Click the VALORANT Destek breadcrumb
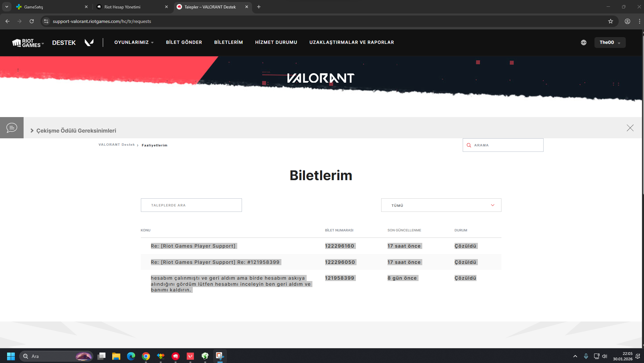644x363 pixels. click(117, 145)
